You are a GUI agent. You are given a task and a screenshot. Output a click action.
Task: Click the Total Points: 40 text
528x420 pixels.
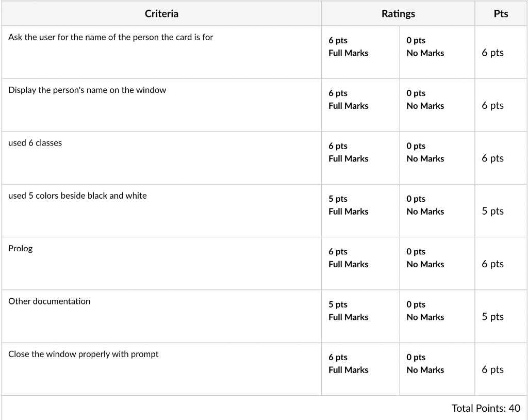click(486, 408)
